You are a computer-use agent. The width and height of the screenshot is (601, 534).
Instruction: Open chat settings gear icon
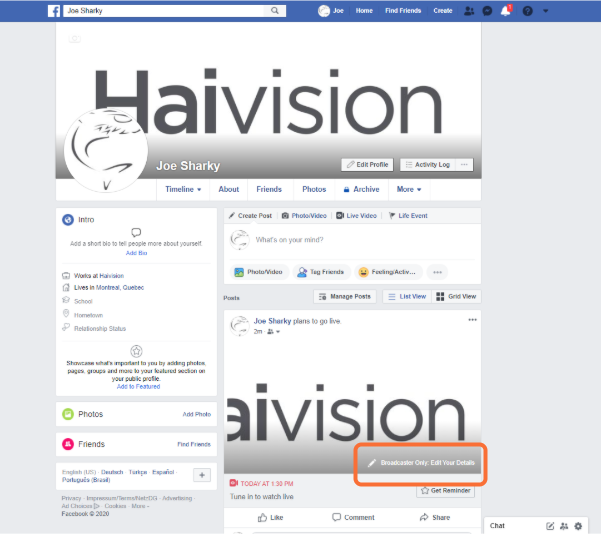pyautogui.click(x=578, y=525)
